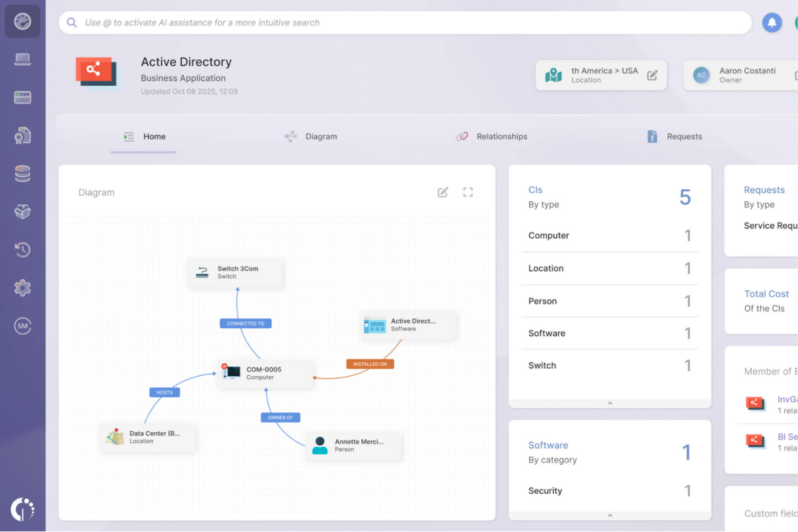
Task: Switch to the Home tab
Action: (143, 137)
